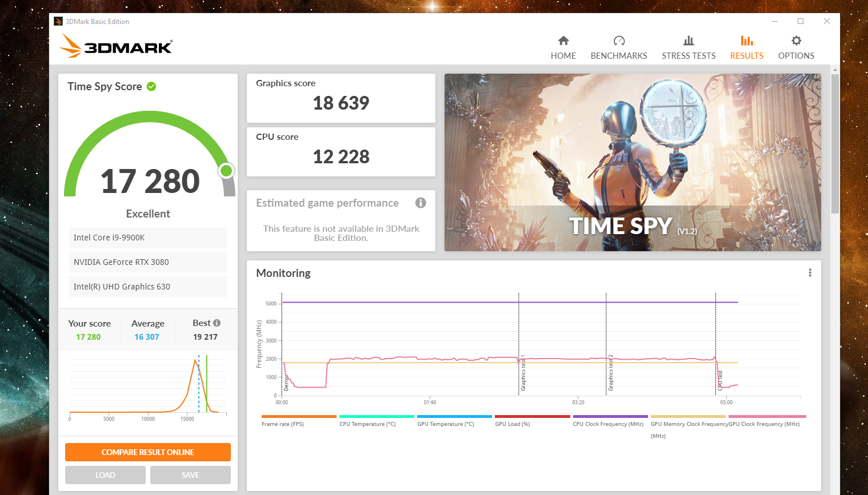868x495 pixels.
Task: Click the info icon beside Best score
Action: 217,323
